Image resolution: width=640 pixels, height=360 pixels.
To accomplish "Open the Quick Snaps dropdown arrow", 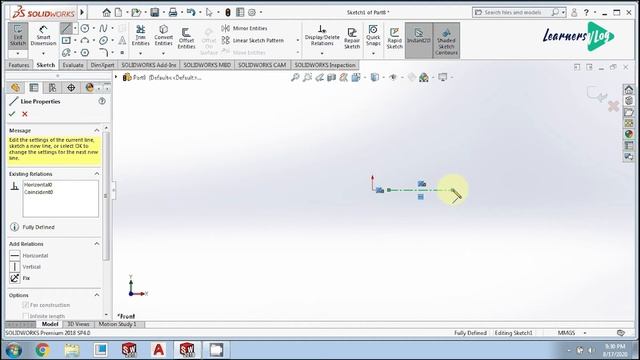I will [x=373, y=53].
